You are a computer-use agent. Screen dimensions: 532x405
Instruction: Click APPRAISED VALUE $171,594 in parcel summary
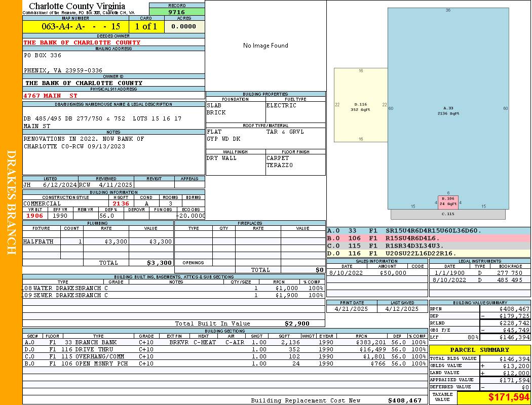tap(514, 380)
